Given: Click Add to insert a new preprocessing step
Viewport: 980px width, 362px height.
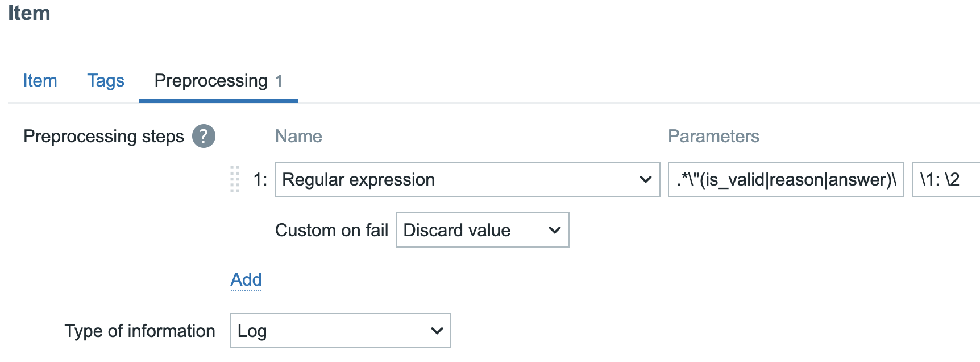Looking at the screenshot, I should point(246,279).
